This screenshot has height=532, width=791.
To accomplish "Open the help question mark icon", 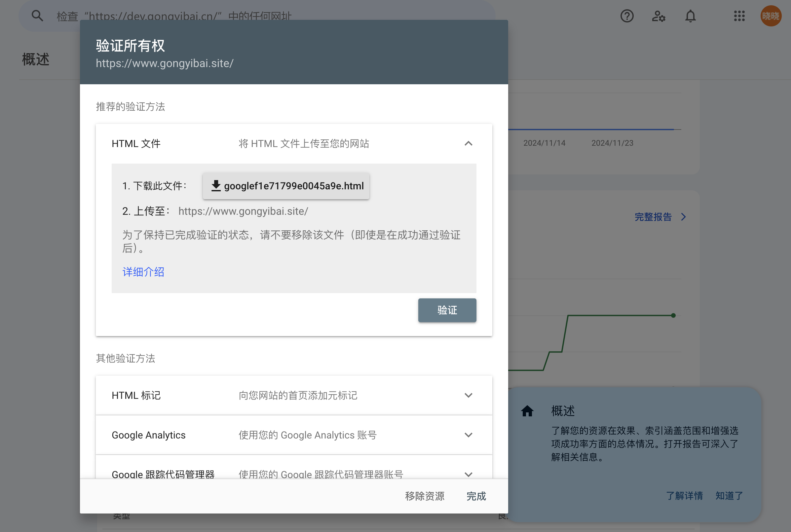I will tap(627, 16).
